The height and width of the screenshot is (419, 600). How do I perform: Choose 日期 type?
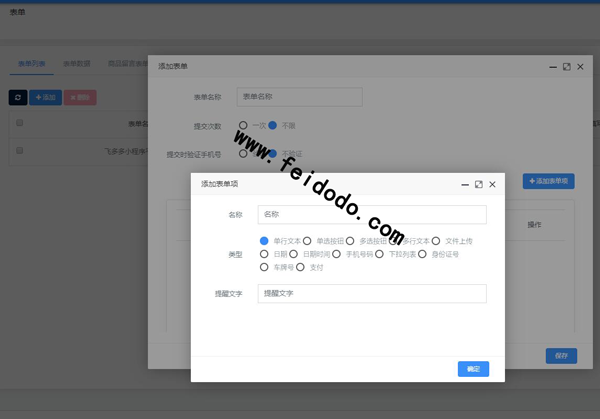point(264,254)
